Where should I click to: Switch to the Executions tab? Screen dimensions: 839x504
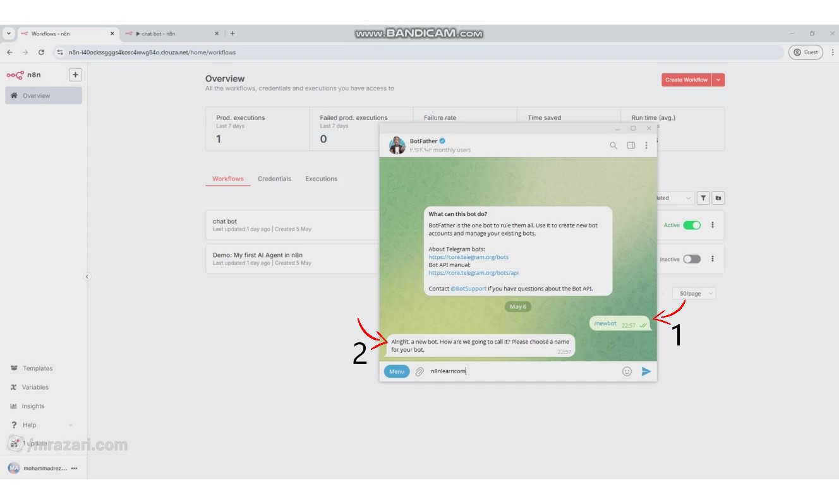click(321, 179)
